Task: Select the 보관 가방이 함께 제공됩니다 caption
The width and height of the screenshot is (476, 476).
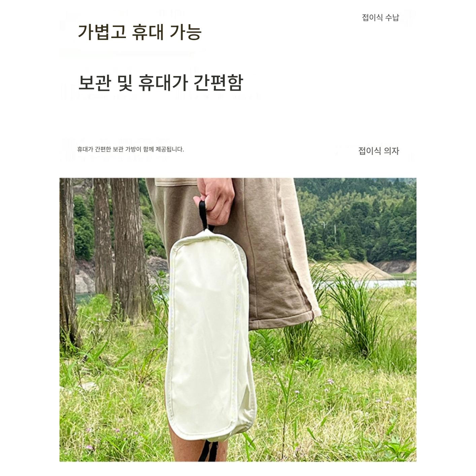Action: (x=130, y=149)
